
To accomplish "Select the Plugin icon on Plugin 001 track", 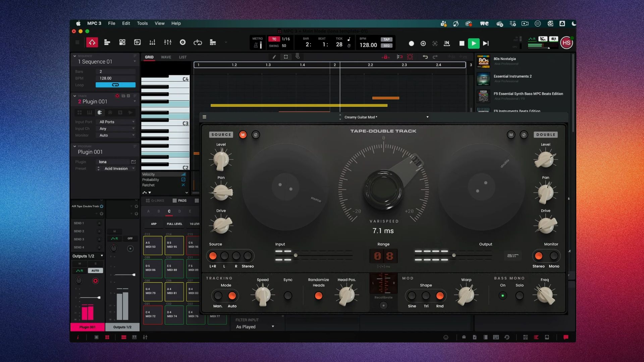I will point(100,112).
